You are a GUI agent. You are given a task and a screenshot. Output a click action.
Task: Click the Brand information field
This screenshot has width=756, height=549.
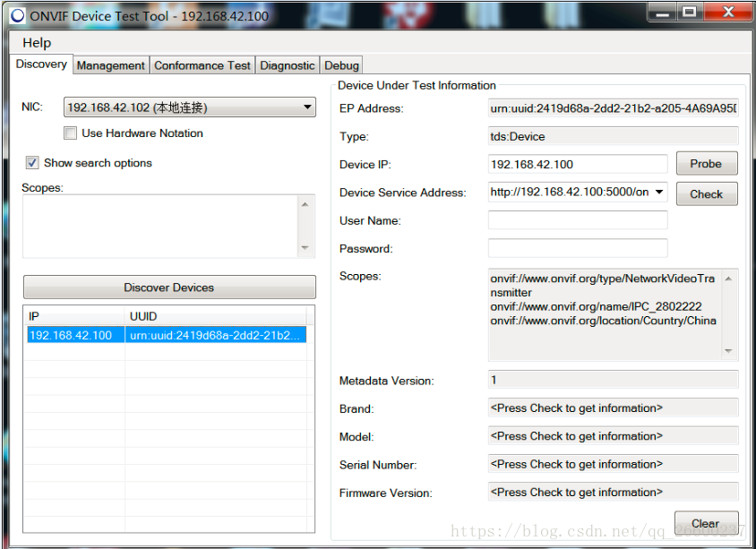pos(613,407)
